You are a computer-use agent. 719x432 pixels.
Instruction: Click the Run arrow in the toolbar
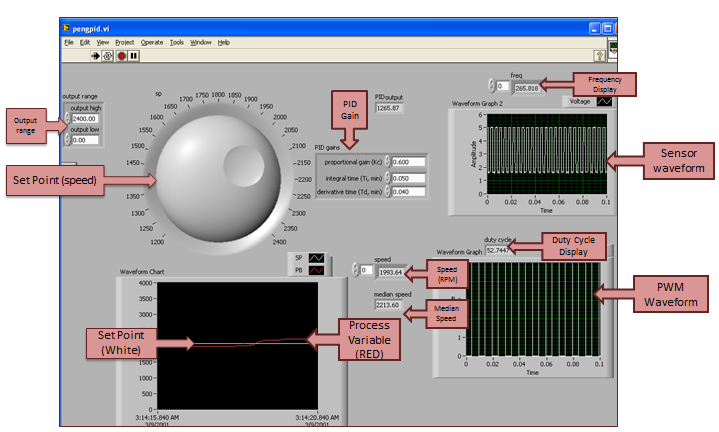click(95, 56)
